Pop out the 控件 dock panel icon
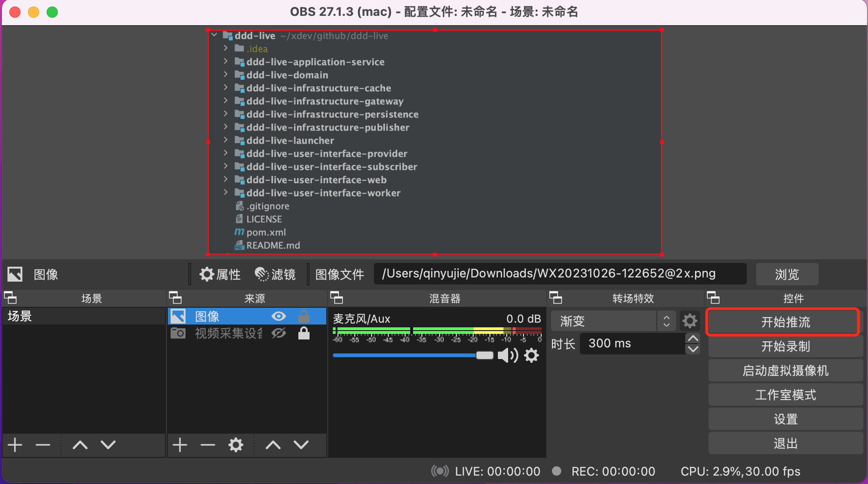Screen dimensions: 868x484 (713, 298)
